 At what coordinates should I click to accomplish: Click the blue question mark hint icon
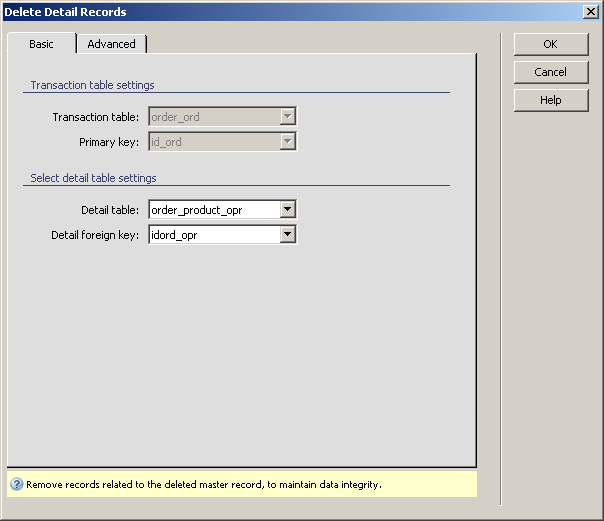(x=17, y=485)
